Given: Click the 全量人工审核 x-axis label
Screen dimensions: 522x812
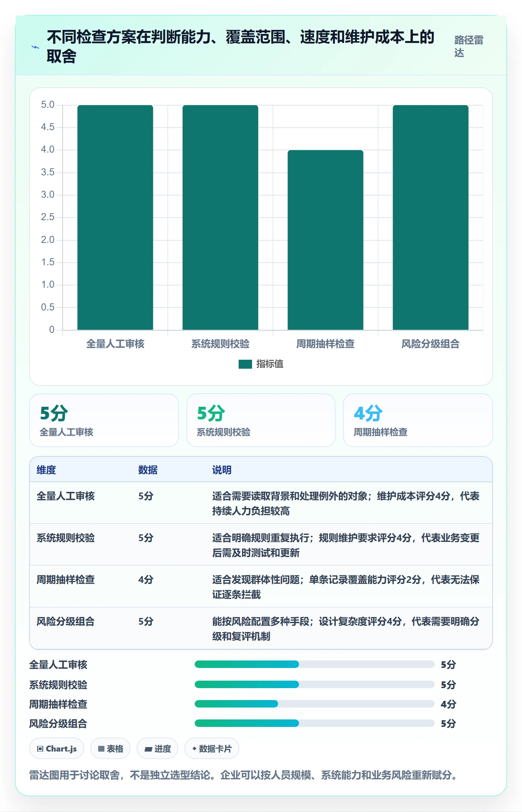Looking at the screenshot, I should pyautogui.click(x=115, y=344).
